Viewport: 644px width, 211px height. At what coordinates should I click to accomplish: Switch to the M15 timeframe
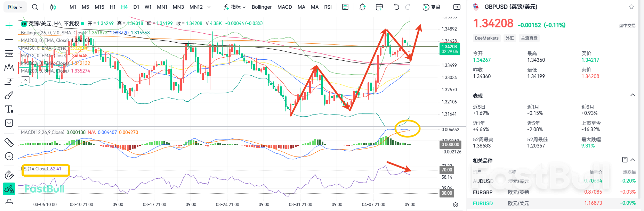[x=99, y=7]
